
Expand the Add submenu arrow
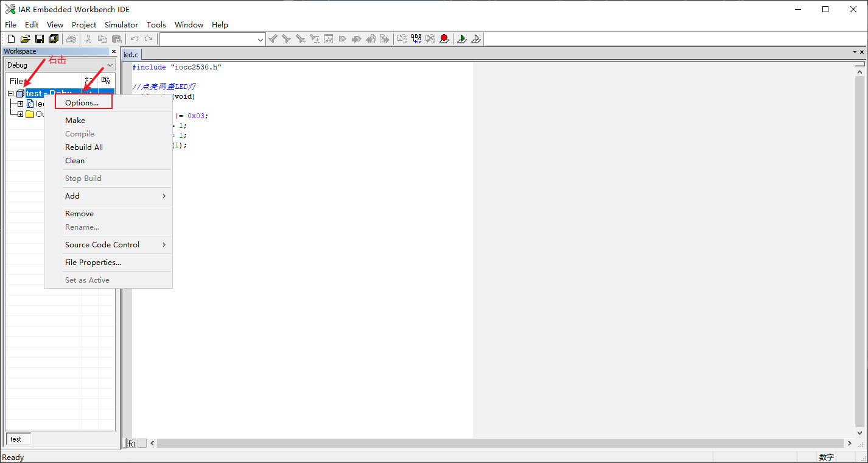164,196
